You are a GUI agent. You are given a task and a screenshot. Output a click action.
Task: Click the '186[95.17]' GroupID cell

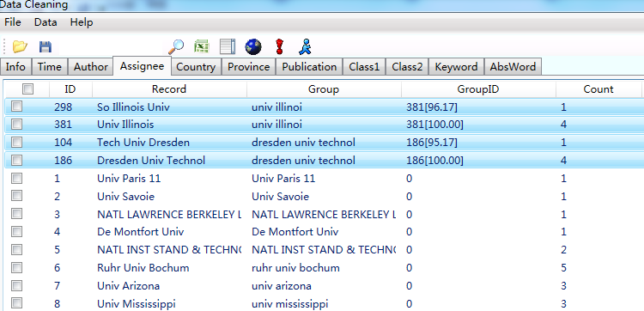tap(432, 143)
